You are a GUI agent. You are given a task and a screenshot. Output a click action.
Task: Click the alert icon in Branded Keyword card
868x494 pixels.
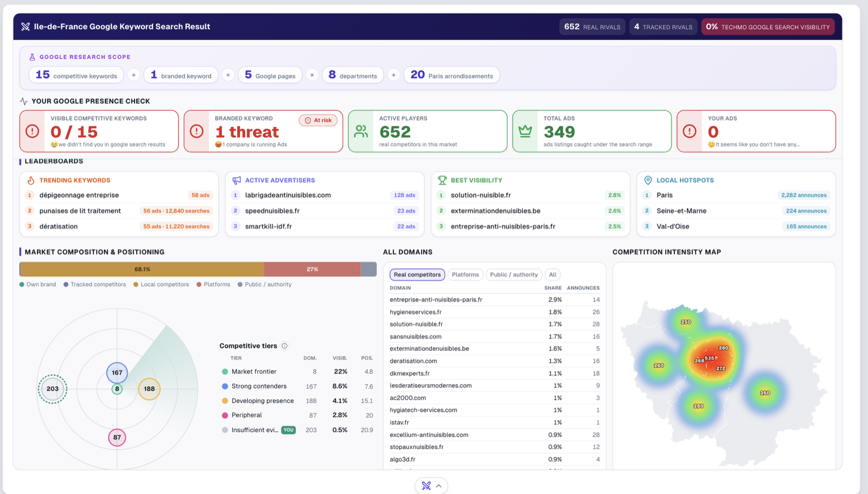197,131
